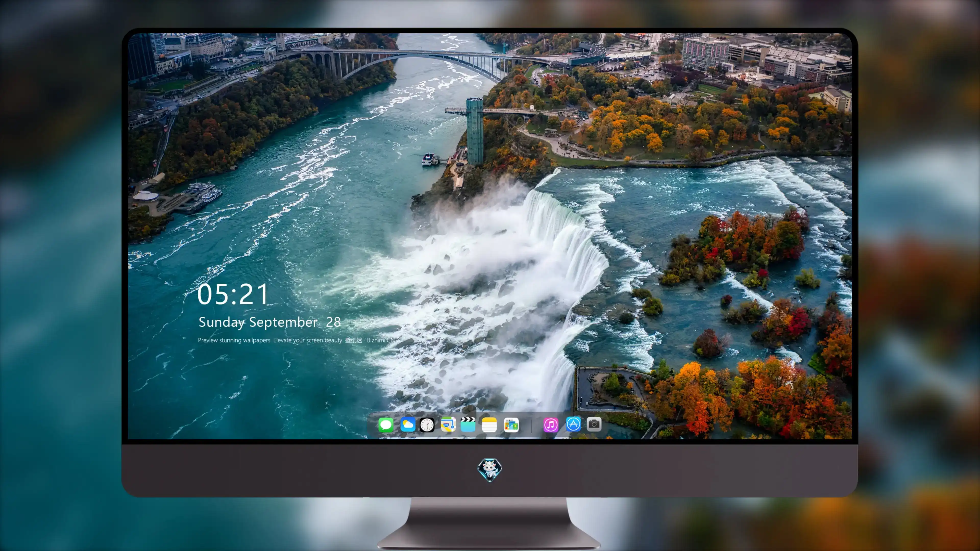This screenshot has width=980, height=551.
Task: Click the dragon mascot logo on monitor chin
Action: [x=490, y=470]
